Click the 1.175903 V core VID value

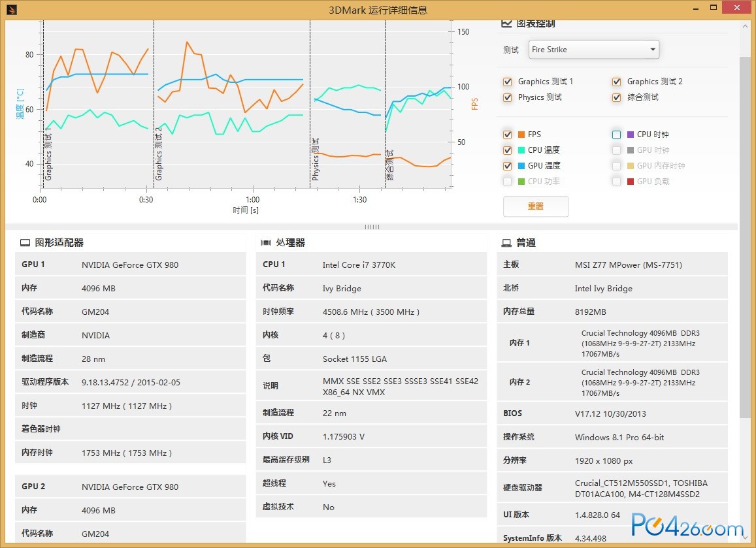[x=343, y=437]
